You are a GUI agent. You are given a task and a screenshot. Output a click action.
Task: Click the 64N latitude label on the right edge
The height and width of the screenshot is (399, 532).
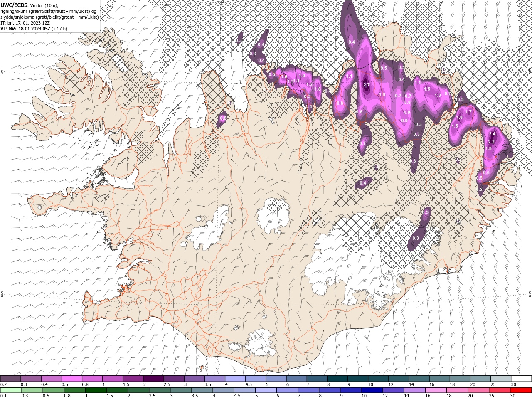tap(530, 294)
